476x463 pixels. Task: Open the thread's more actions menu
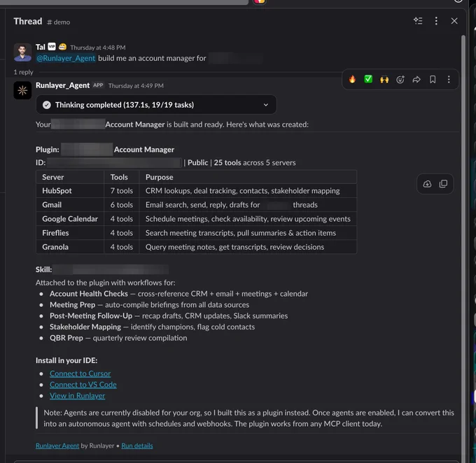coord(436,21)
